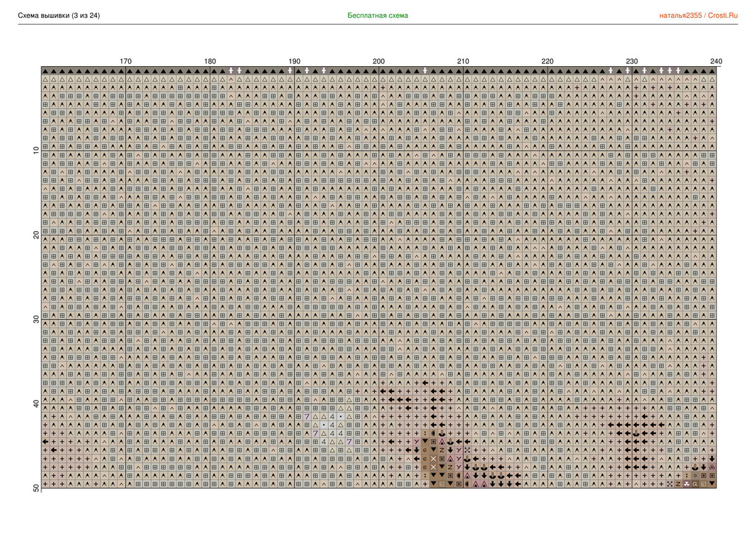Select column label 180 on top ruler
The width and height of the screenshot is (756, 534).
210,61
